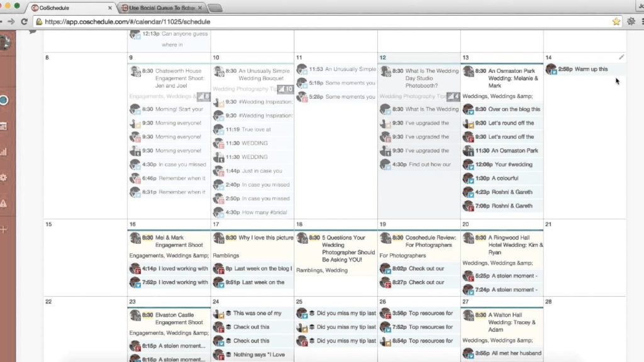
Task: Go forward in browser history
Action: pyautogui.click(x=11, y=22)
